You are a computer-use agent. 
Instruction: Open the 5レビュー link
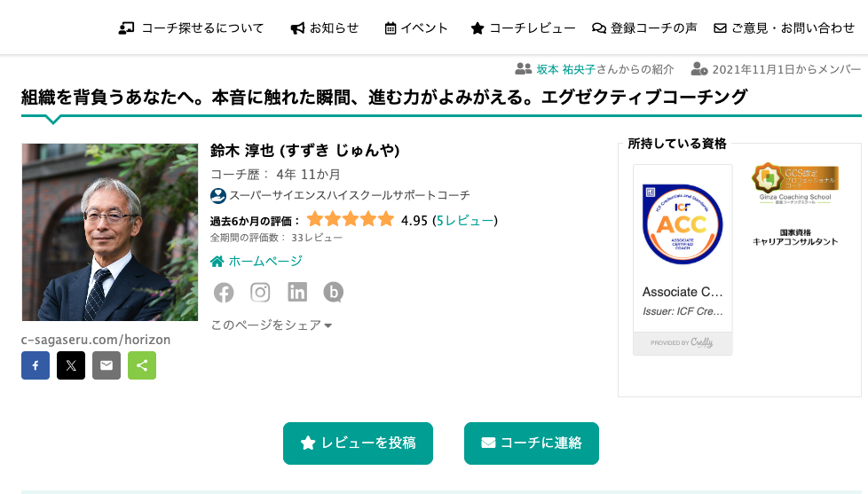click(x=465, y=221)
